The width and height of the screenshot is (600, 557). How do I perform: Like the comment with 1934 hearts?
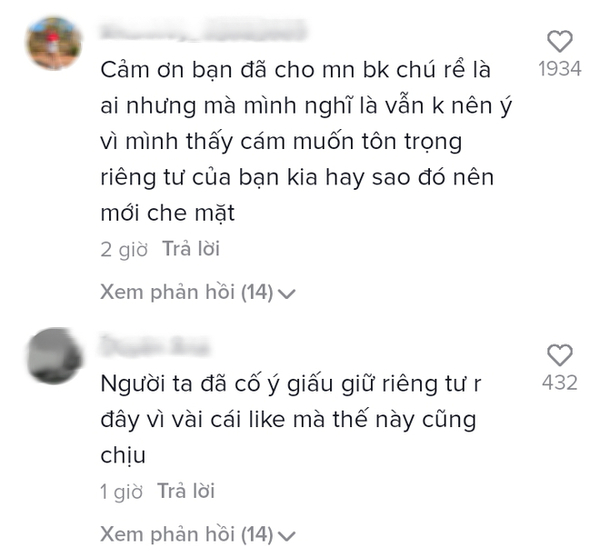pos(559,41)
